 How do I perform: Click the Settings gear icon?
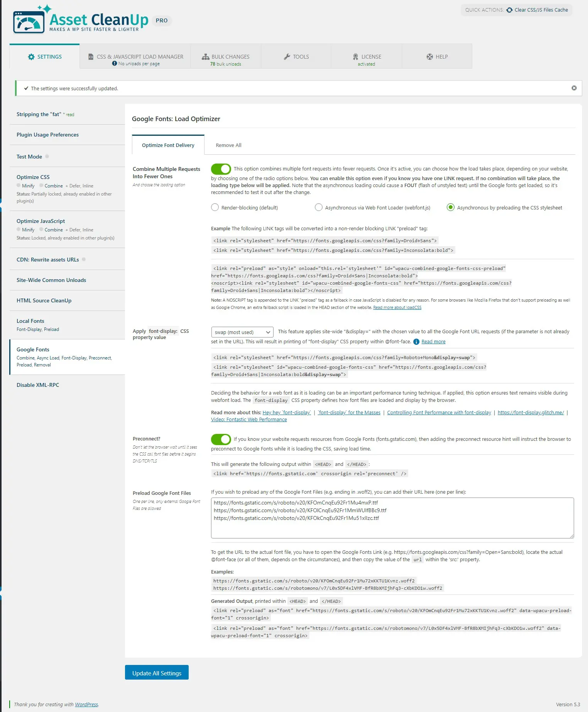pos(31,57)
